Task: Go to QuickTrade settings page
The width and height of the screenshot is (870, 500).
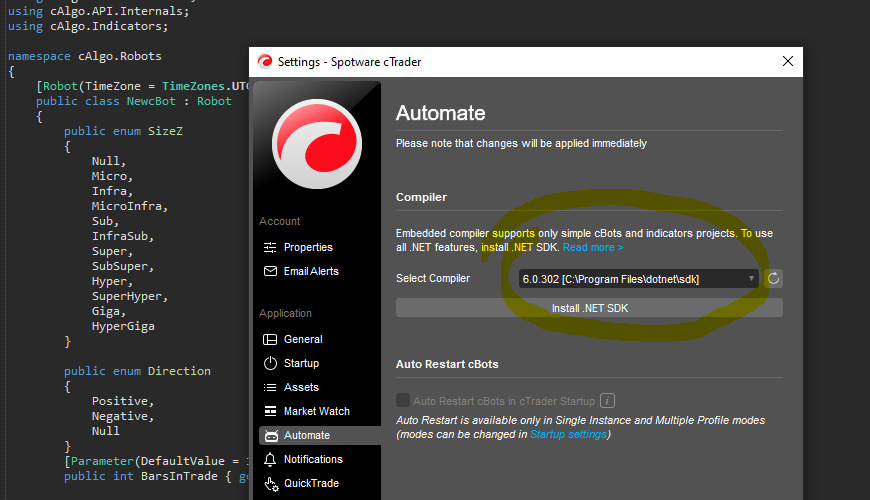Action: 311,483
